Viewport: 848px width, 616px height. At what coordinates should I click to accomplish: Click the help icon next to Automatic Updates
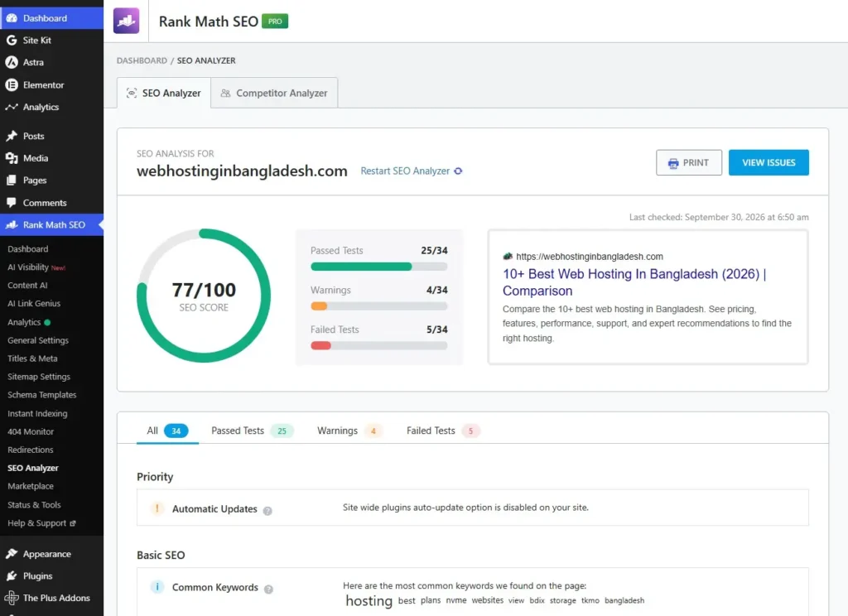click(x=267, y=511)
